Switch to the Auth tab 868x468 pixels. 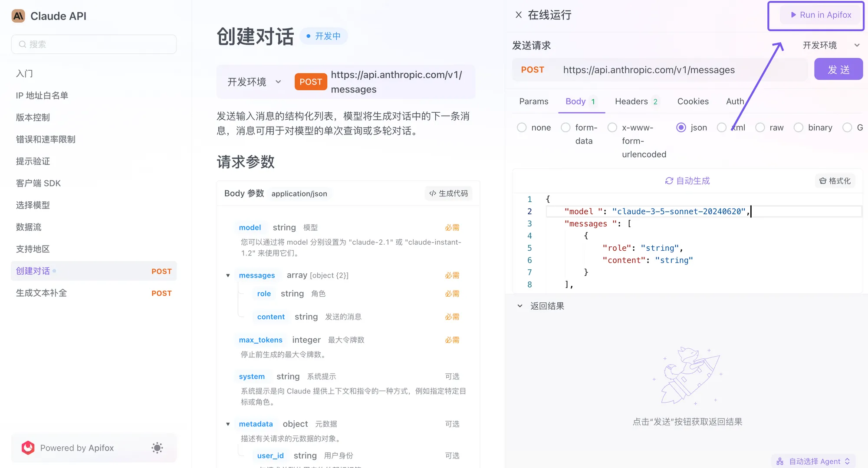[x=735, y=101]
